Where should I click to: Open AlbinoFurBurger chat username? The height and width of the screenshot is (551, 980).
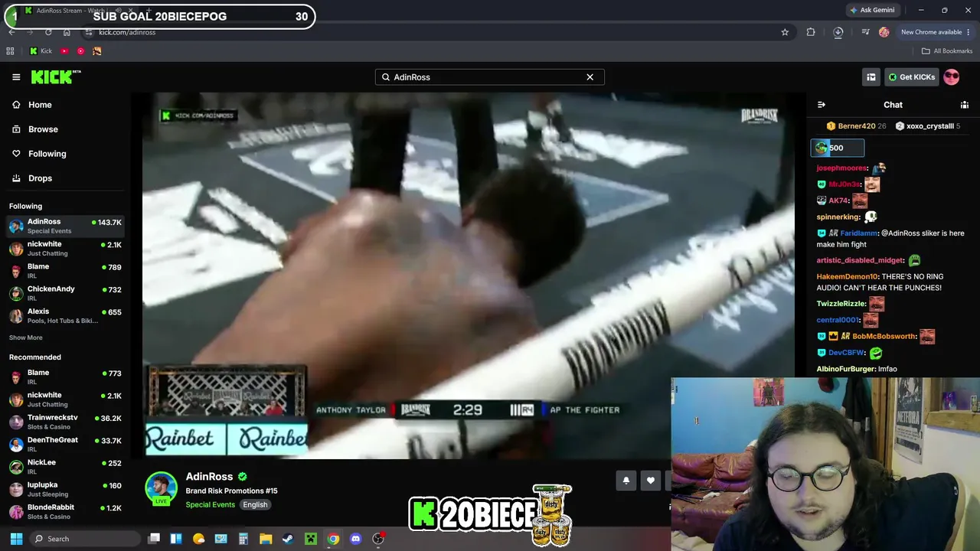[846, 369]
